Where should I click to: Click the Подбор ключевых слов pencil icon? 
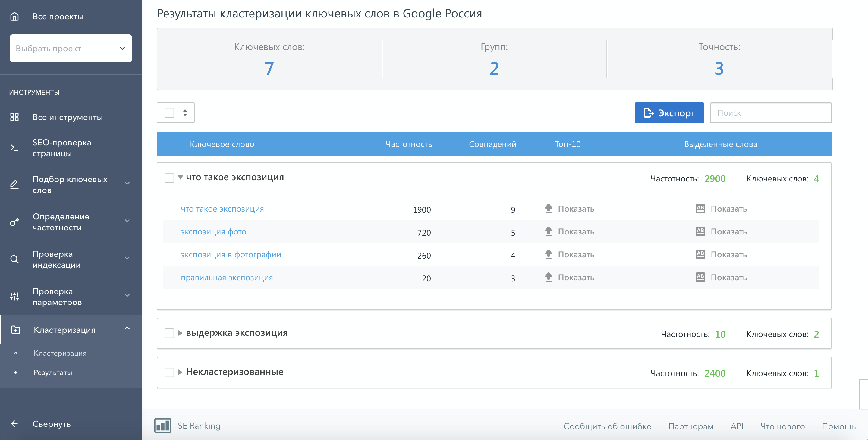14,184
